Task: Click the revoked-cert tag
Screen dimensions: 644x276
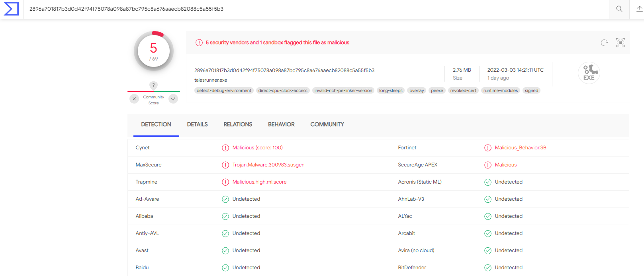Action: (x=463, y=91)
